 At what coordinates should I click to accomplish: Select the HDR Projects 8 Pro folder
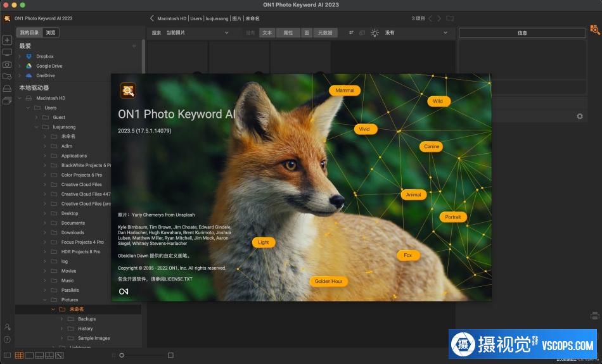(80, 251)
